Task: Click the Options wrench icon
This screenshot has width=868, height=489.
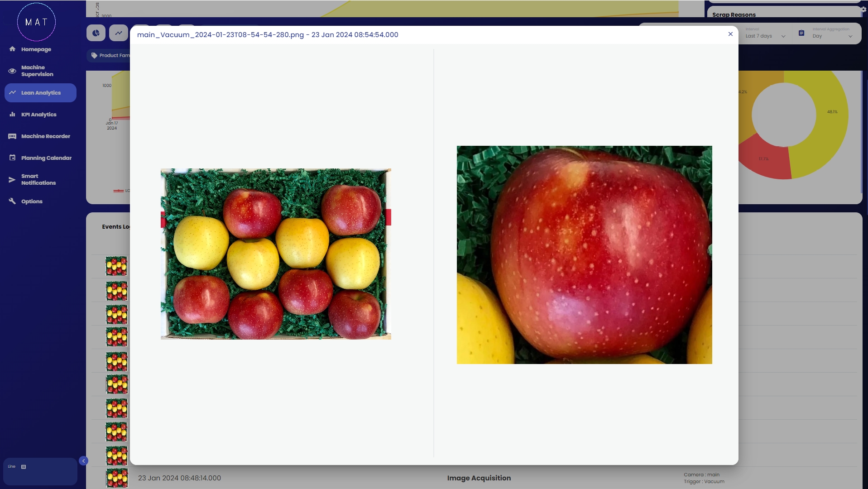Action: click(x=12, y=201)
